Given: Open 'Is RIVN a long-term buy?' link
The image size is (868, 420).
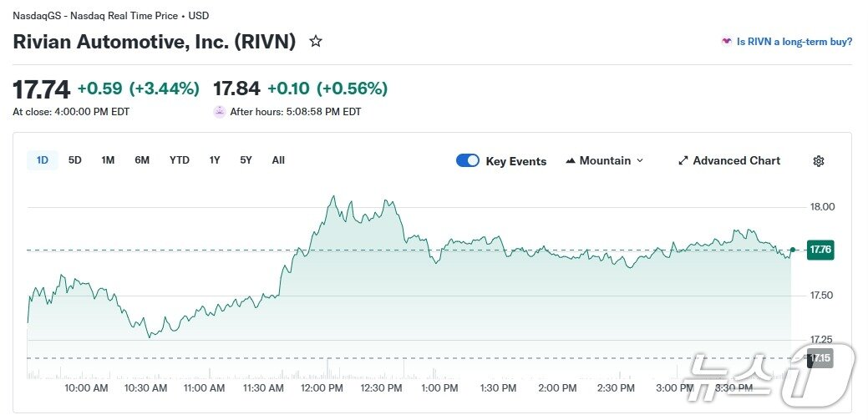Looking at the screenshot, I should point(794,42).
